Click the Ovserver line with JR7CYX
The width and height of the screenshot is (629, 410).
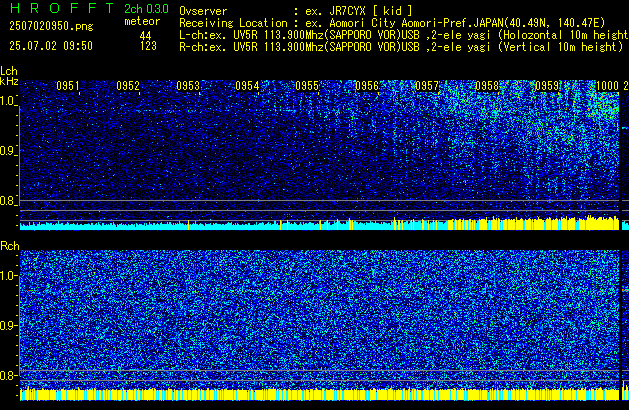point(296,11)
